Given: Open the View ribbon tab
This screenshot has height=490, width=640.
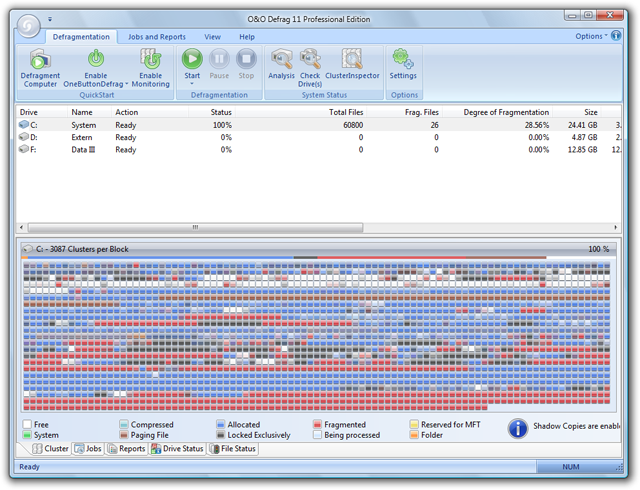Looking at the screenshot, I should click(x=212, y=37).
